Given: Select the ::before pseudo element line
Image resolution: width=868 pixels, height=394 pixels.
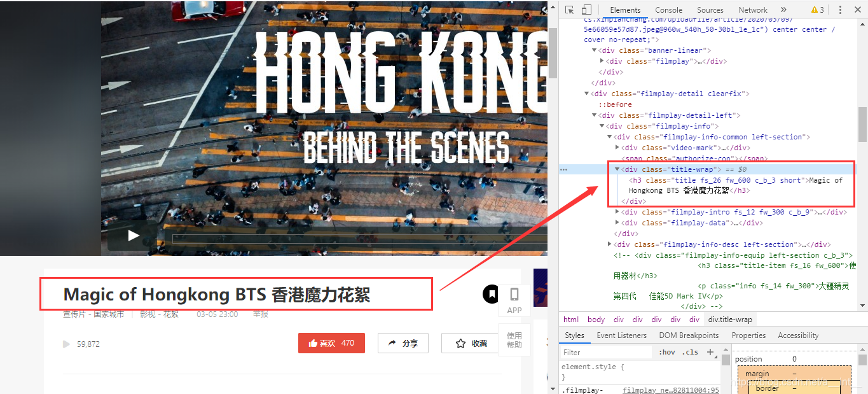Looking at the screenshot, I should pos(615,104).
